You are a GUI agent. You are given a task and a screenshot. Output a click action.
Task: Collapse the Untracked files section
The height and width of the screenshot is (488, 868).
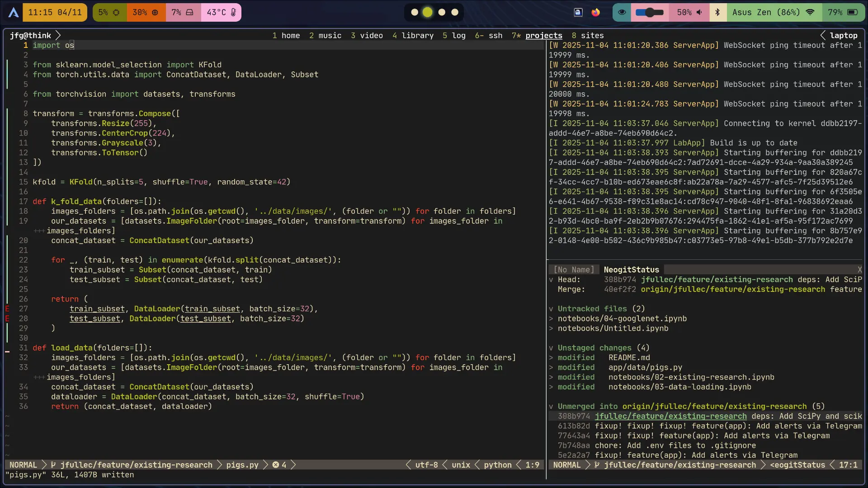tap(551, 309)
